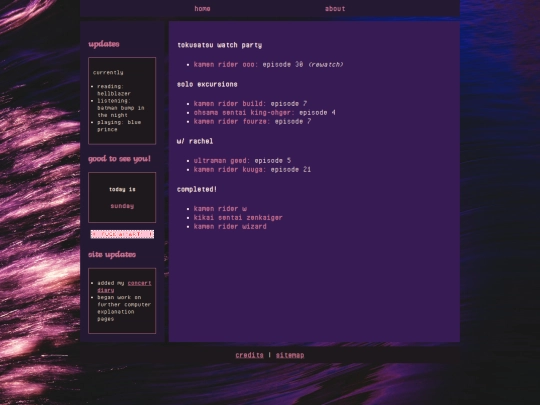Screen dimensions: 540x405
Task: Select the 'tokusatsu watch party' heading
Action: pos(219,45)
